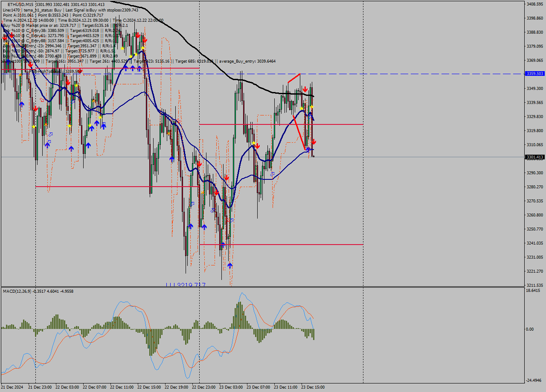Click the 3250.770 price axis label

(x=535, y=229)
